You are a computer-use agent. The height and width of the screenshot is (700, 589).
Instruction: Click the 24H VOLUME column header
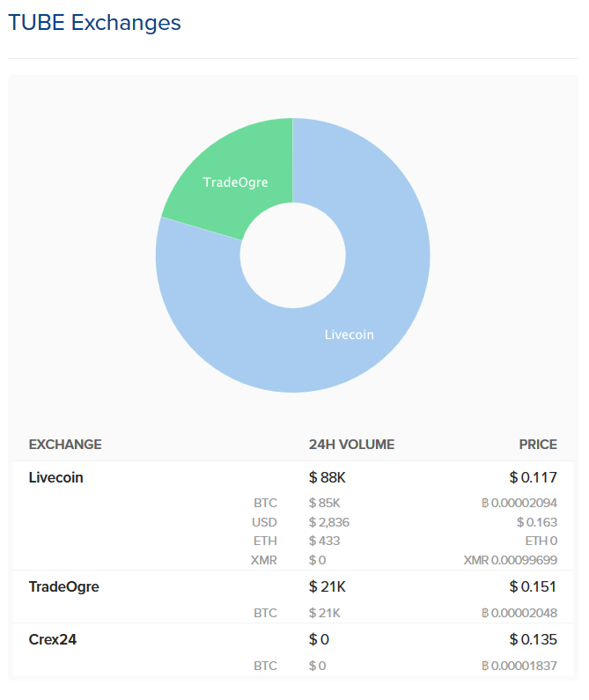tap(351, 444)
